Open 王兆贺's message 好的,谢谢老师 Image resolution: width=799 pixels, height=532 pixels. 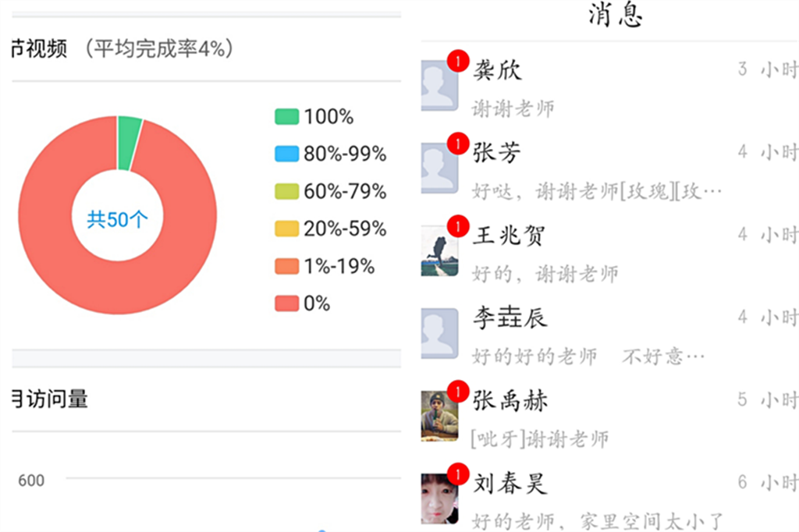545,274
